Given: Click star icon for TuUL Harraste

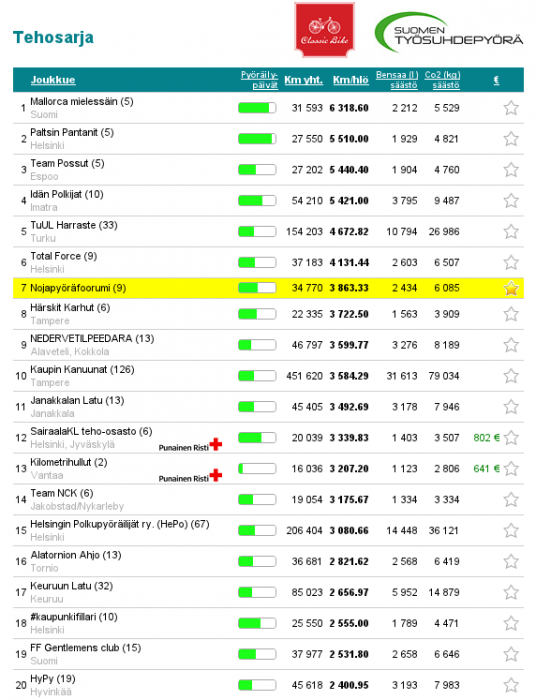Looking at the screenshot, I should pos(511,232).
